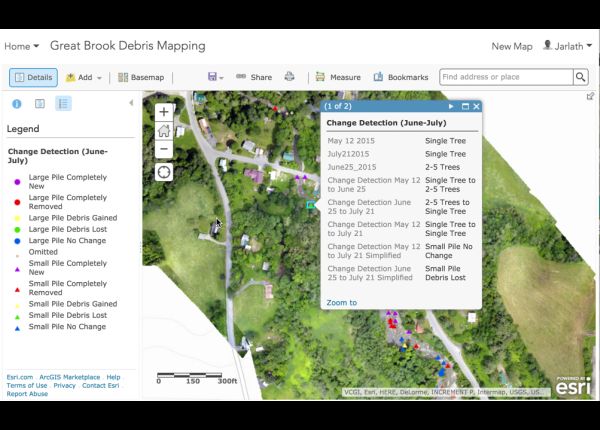Click purple triangle Small Pile Completely New symbol
Screen dimensions: 600x430
(x=17, y=269)
